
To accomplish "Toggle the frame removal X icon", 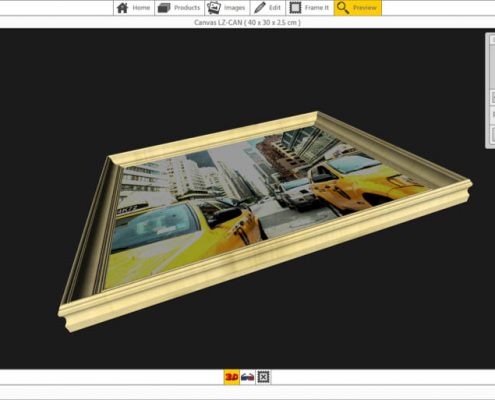I will coord(263,377).
